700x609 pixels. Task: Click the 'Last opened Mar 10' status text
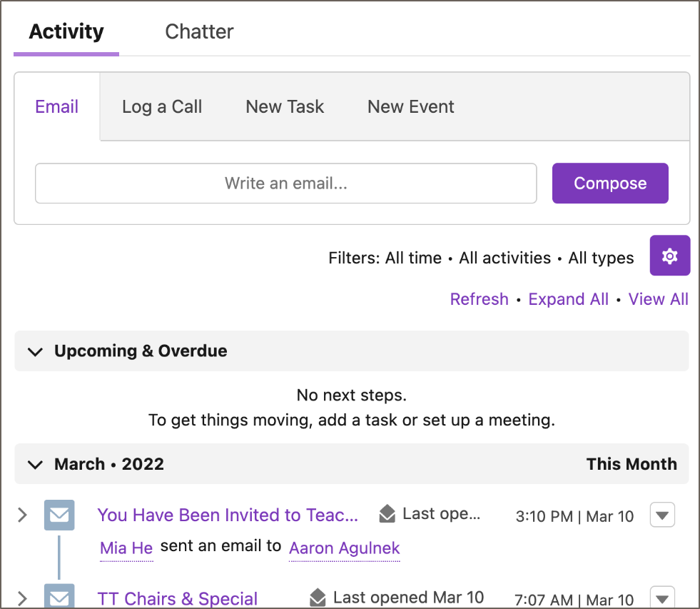[408, 598]
